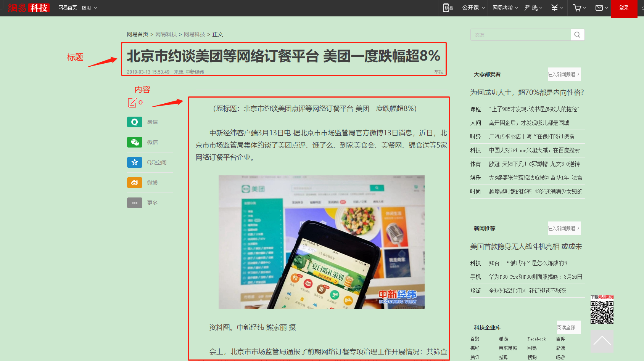The width and height of the screenshot is (644, 361).
Task: Open article 离开国企后，才发现哪儿都是围城
Action: click(x=529, y=123)
